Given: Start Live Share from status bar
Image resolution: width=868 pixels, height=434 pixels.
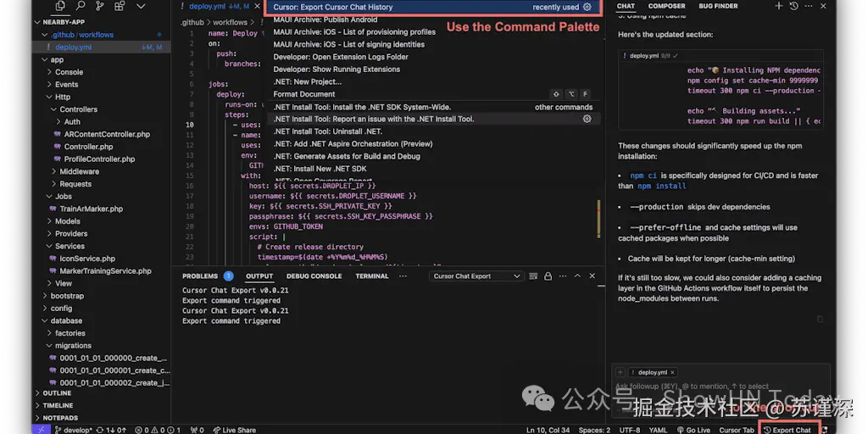Looking at the screenshot, I should (x=235, y=430).
